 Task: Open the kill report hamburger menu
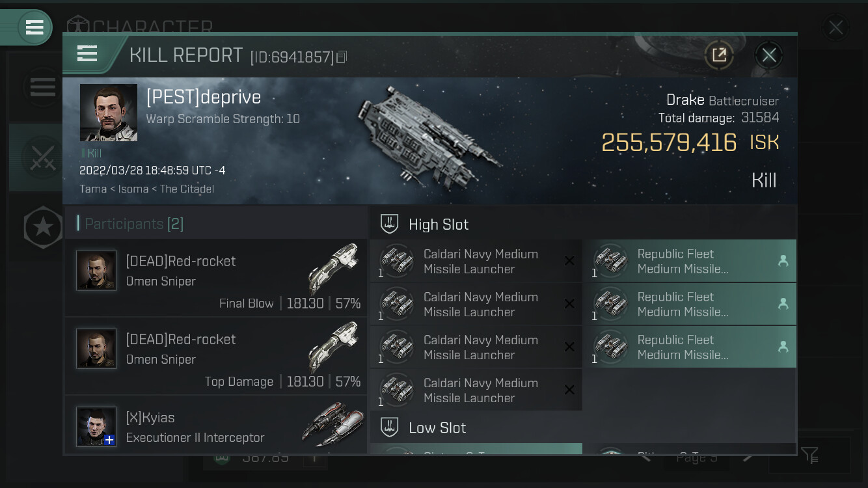[x=87, y=53]
